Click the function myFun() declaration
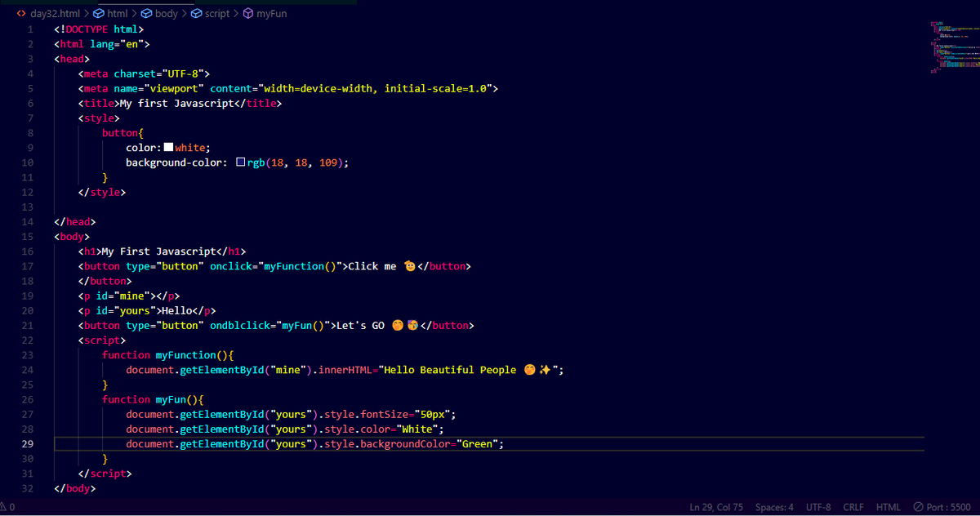The image size is (980, 516). pyautogui.click(x=153, y=399)
